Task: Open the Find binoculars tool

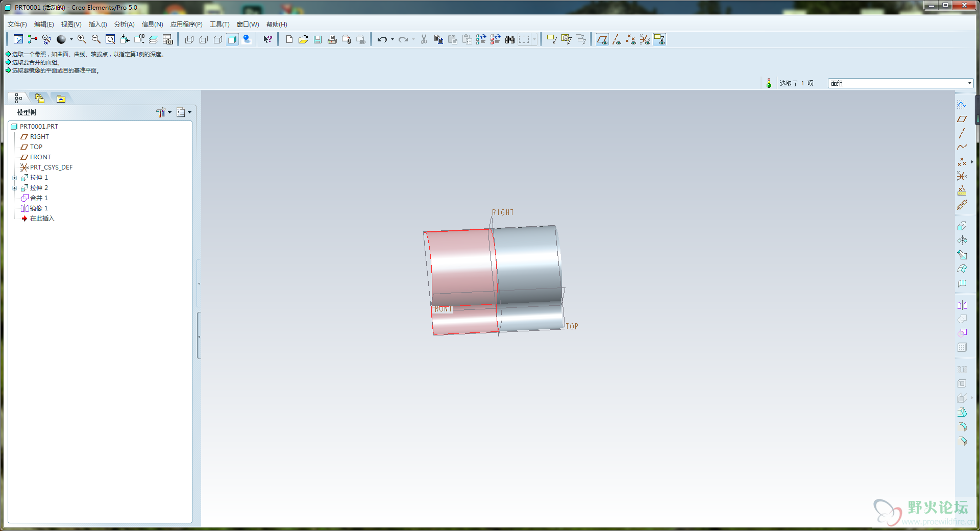Action: [510, 39]
